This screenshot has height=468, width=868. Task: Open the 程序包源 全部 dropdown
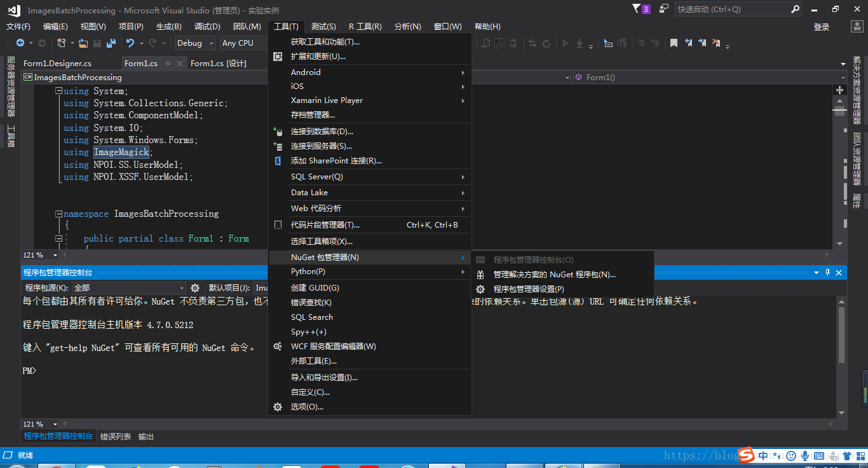click(x=129, y=288)
